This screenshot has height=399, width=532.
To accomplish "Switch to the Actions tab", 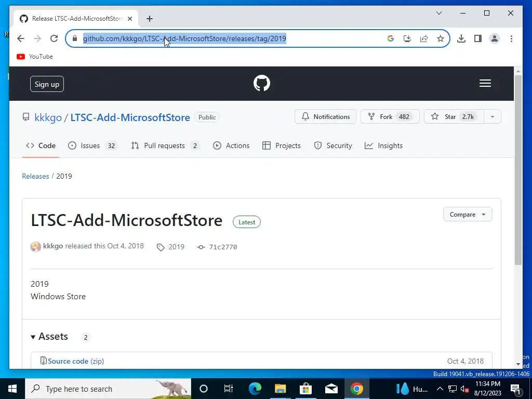I will (231, 145).
